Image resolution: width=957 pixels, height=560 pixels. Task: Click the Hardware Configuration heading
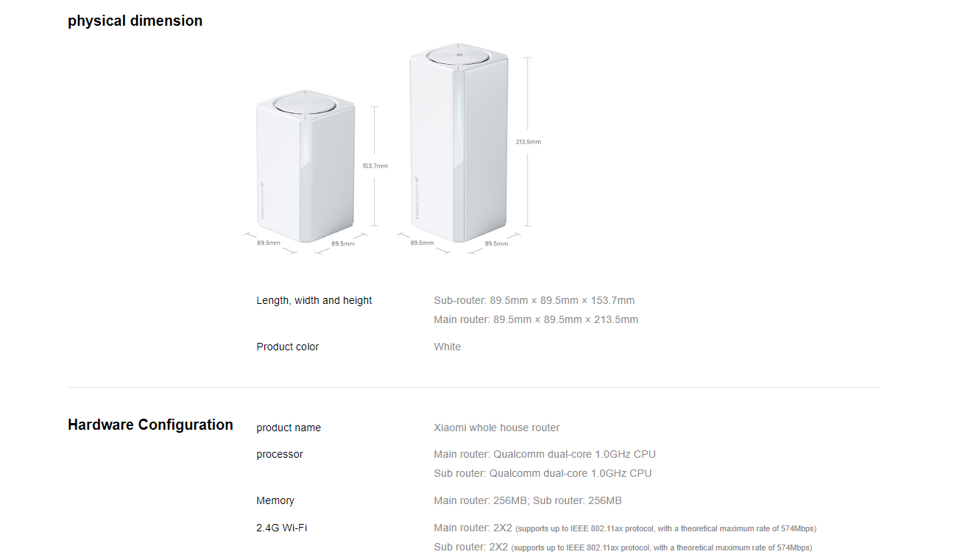150,425
